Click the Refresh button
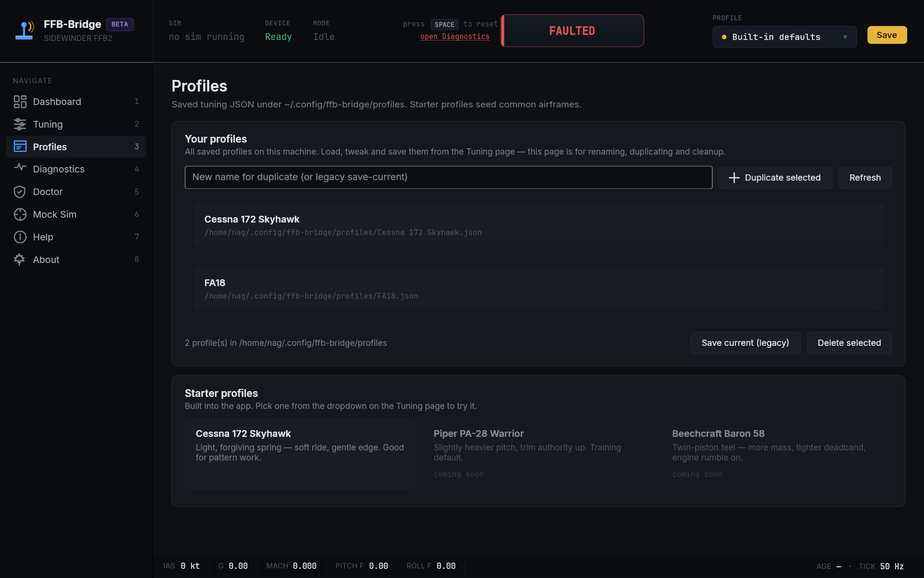The height and width of the screenshot is (578, 924). point(865,178)
